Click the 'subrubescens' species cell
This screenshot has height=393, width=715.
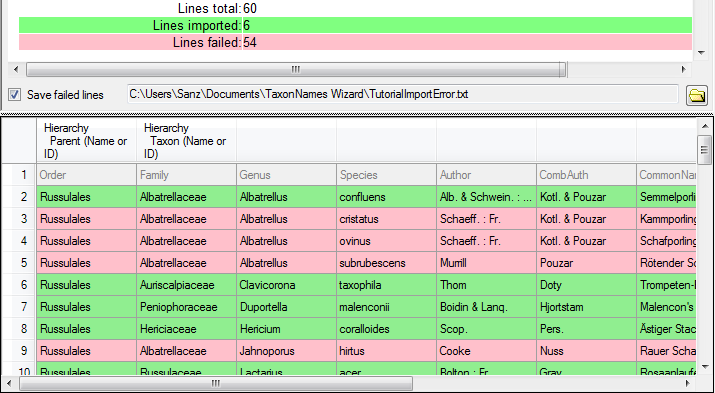click(386, 263)
